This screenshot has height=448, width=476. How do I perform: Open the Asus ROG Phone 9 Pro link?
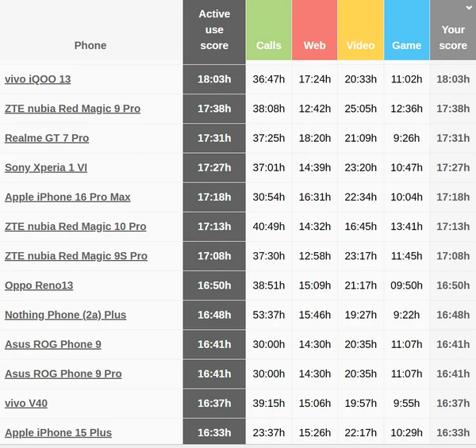[x=63, y=373]
